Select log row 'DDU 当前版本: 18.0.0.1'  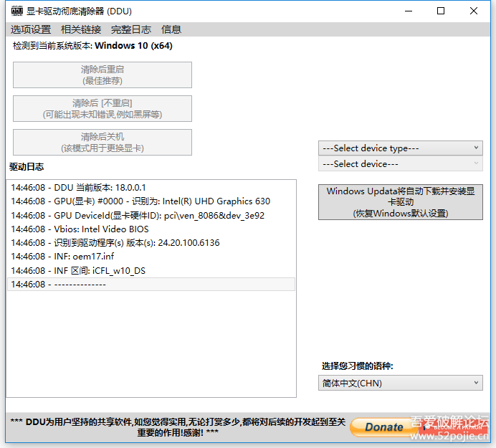coord(151,188)
